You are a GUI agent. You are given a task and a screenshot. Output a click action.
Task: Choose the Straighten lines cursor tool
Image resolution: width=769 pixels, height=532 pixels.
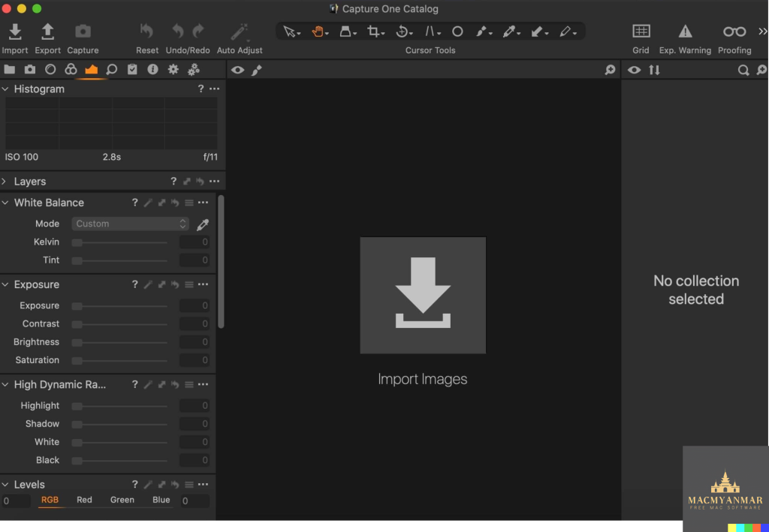tap(432, 32)
